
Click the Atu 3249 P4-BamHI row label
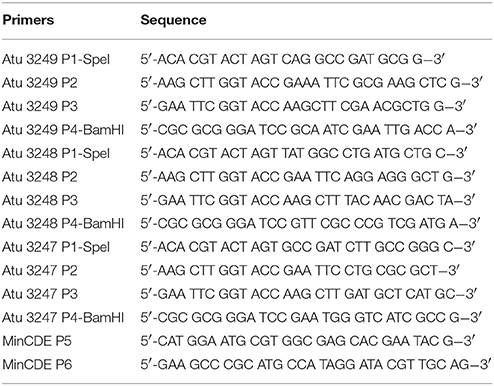(63, 130)
